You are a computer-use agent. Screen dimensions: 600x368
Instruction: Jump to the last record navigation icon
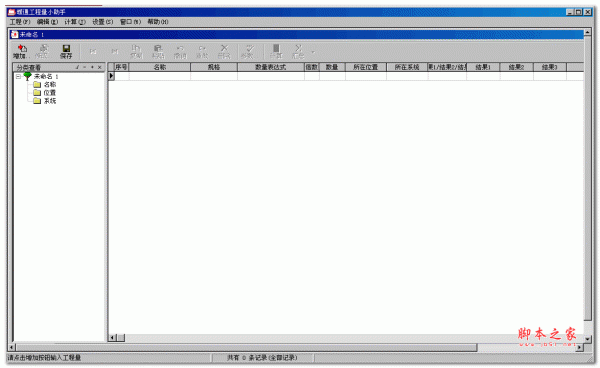114,52
